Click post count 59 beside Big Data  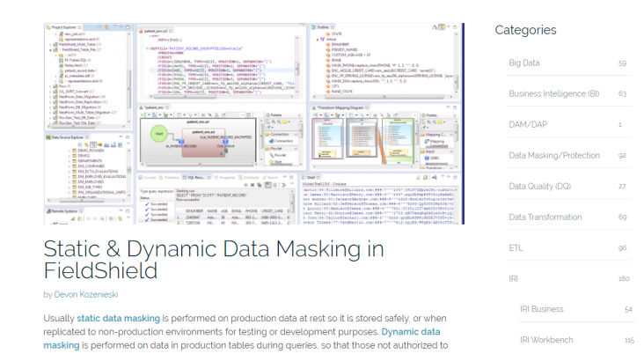[622, 63]
